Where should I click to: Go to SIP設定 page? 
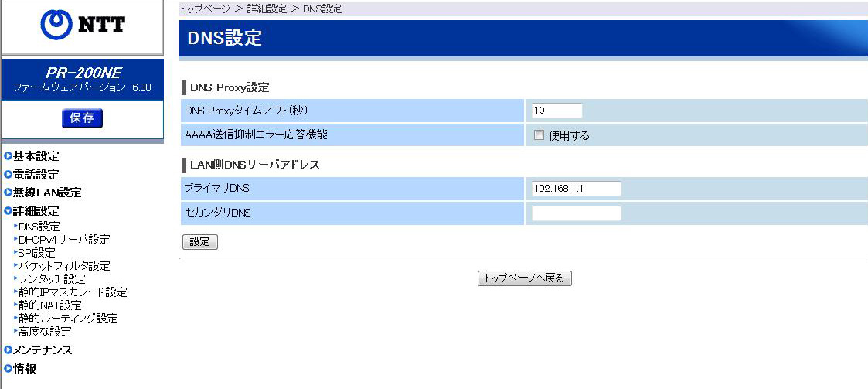[36, 253]
